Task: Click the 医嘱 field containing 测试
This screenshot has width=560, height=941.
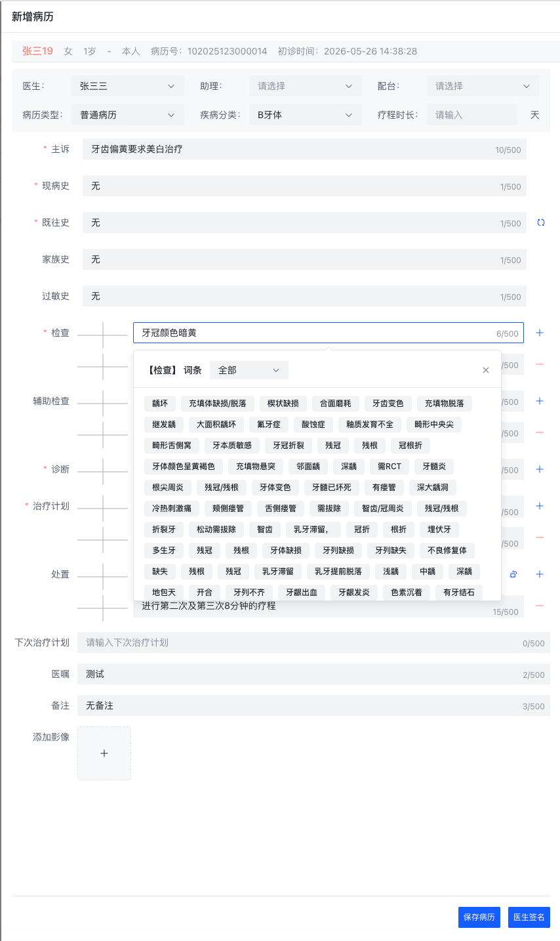Action: 313,674
